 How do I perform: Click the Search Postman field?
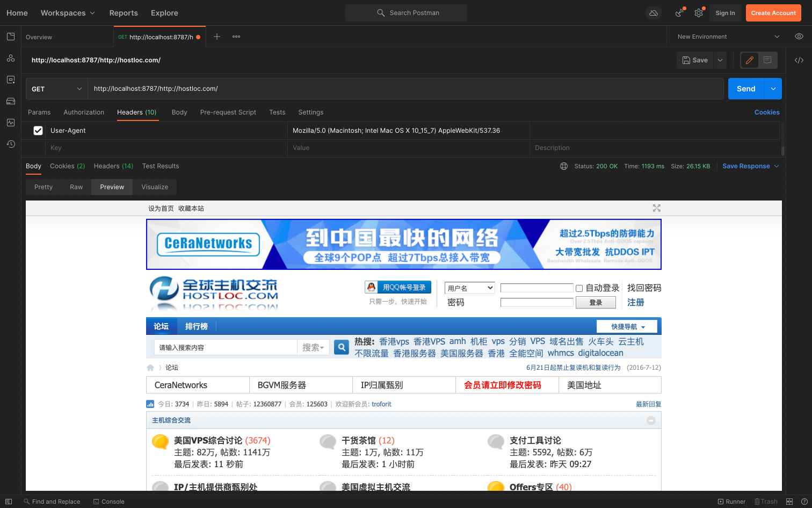tap(406, 13)
